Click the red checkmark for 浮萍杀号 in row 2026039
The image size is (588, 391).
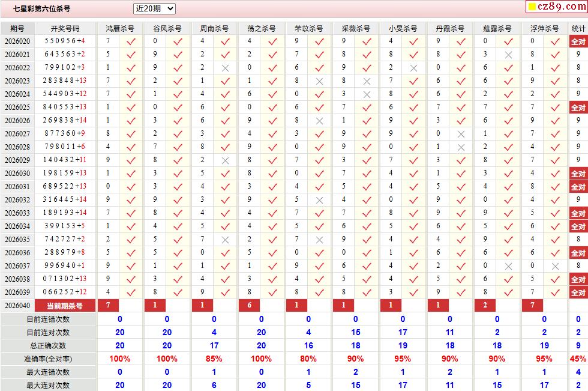click(555, 292)
